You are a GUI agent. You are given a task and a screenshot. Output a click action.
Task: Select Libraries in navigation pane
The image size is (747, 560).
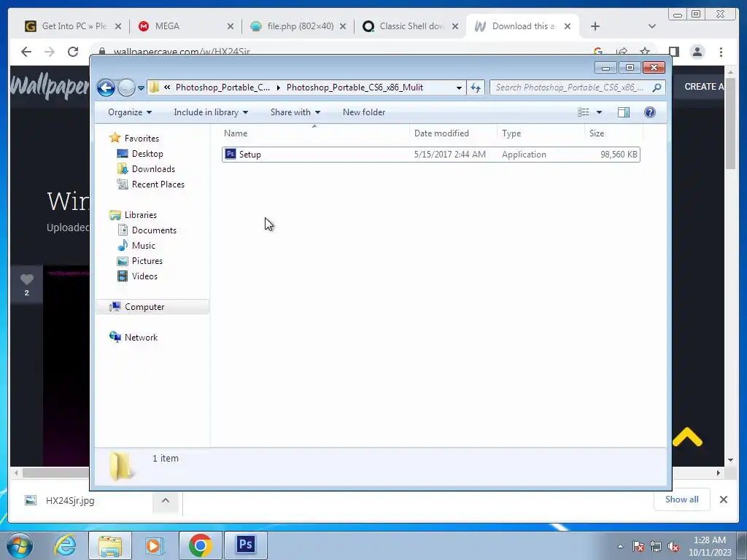(x=141, y=215)
